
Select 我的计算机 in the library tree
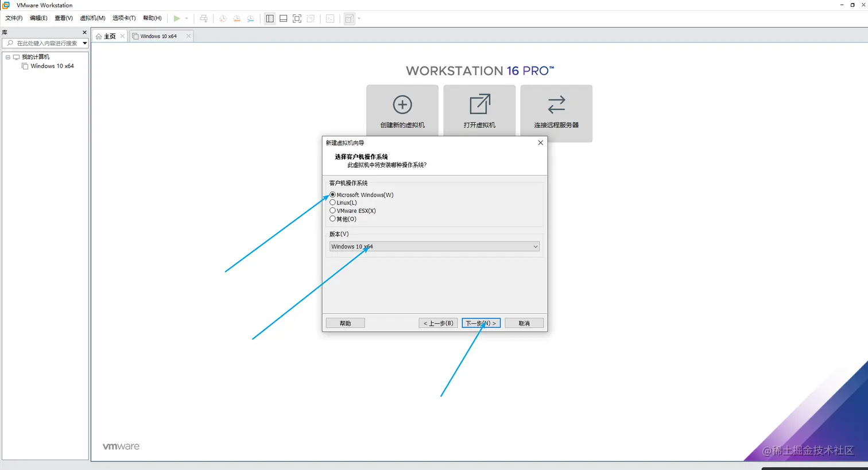click(x=36, y=57)
